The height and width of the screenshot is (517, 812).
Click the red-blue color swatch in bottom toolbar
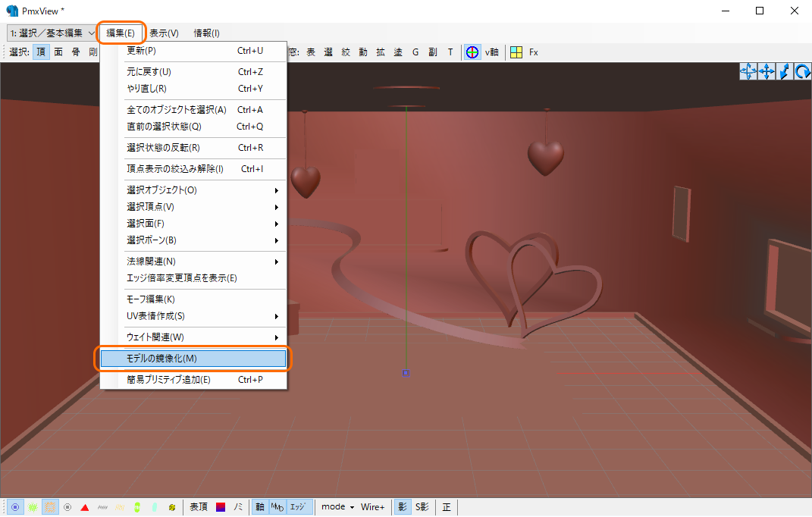click(x=220, y=506)
